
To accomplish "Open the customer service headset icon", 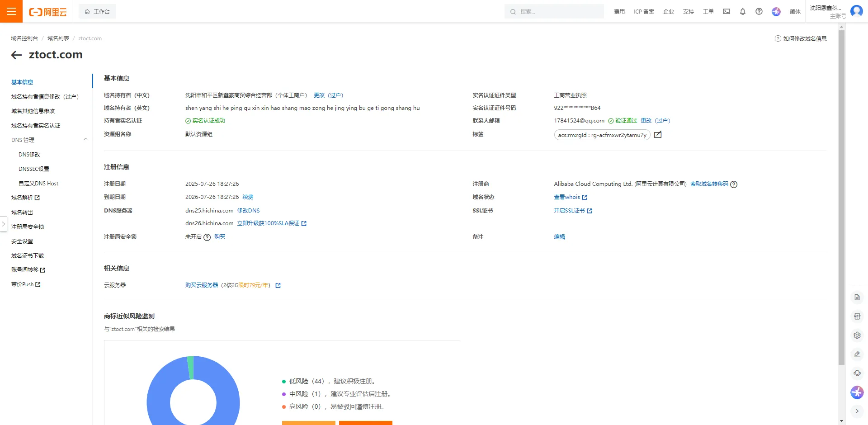I will (857, 373).
